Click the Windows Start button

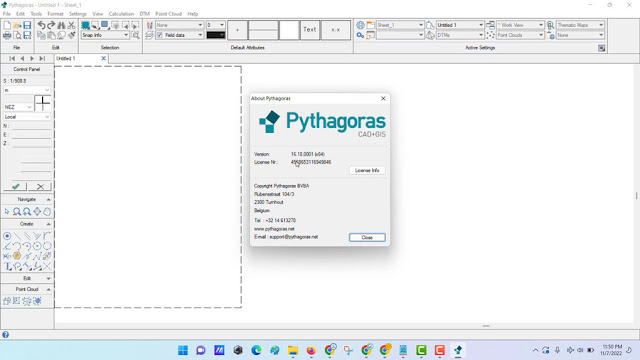(183, 350)
